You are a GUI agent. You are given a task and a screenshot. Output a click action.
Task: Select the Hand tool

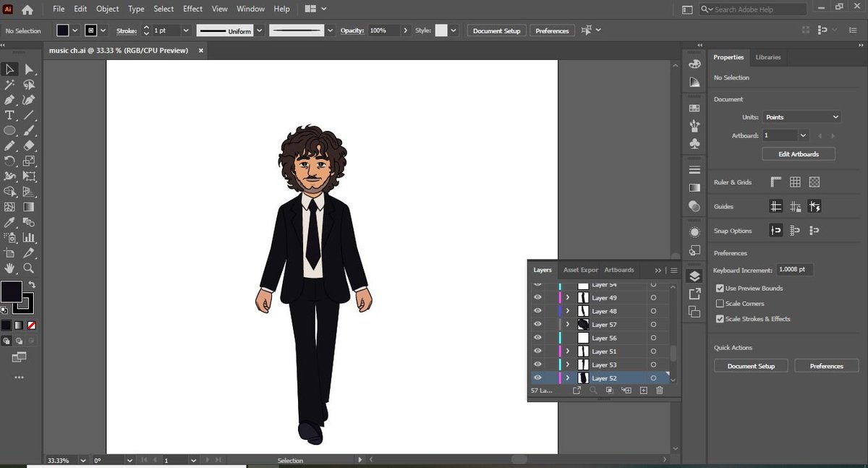tap(10, 268)
